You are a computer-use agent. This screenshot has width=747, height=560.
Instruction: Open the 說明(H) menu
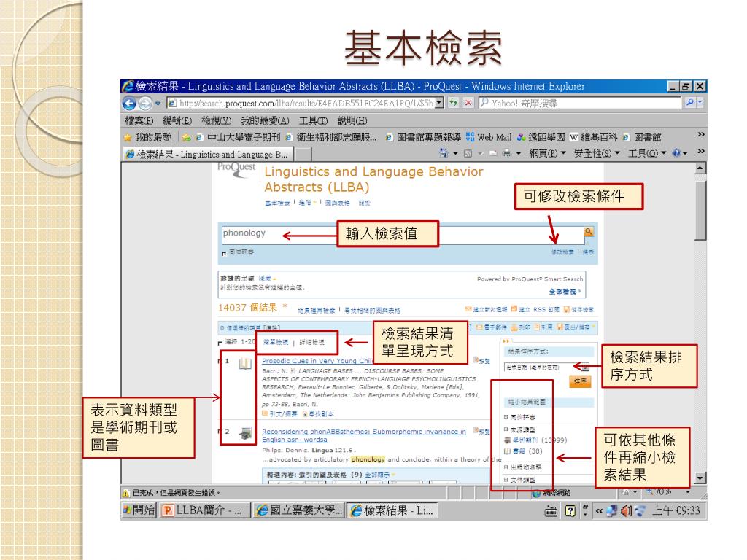[x=352, y=120]
